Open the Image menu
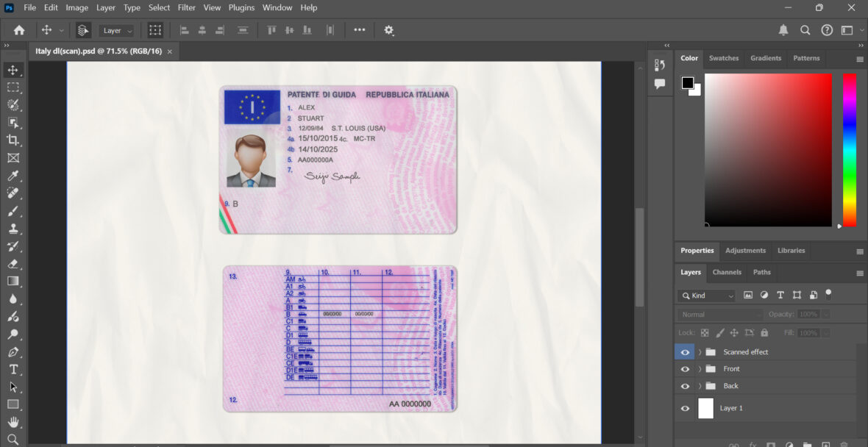868x447 pixels. (x=77, y=8)
